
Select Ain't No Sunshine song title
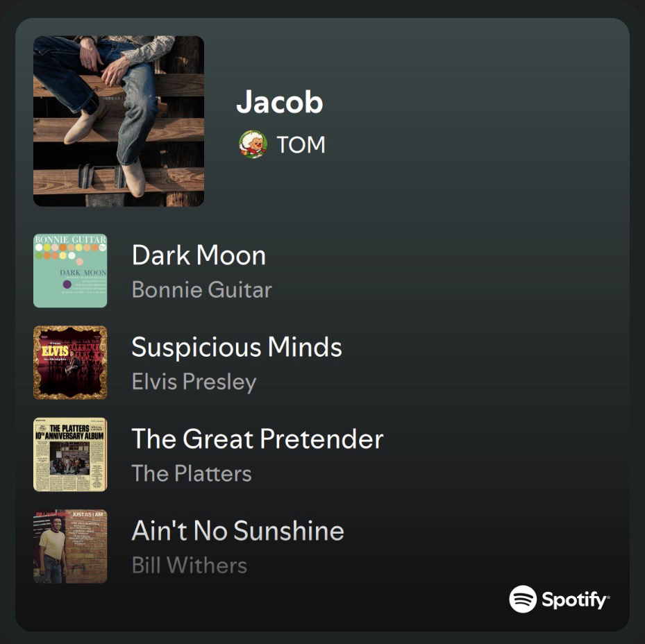[237, 530]
